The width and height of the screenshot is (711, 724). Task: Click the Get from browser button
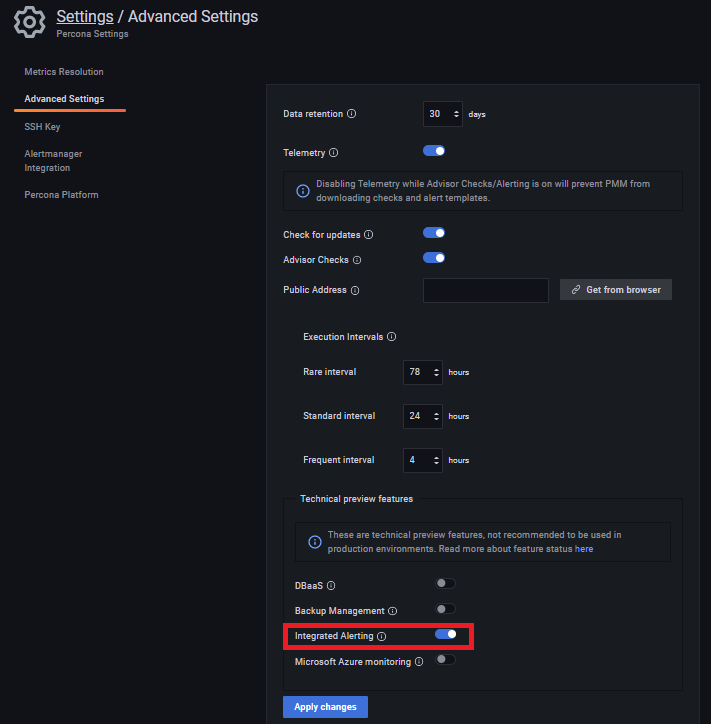pos(616,290)
